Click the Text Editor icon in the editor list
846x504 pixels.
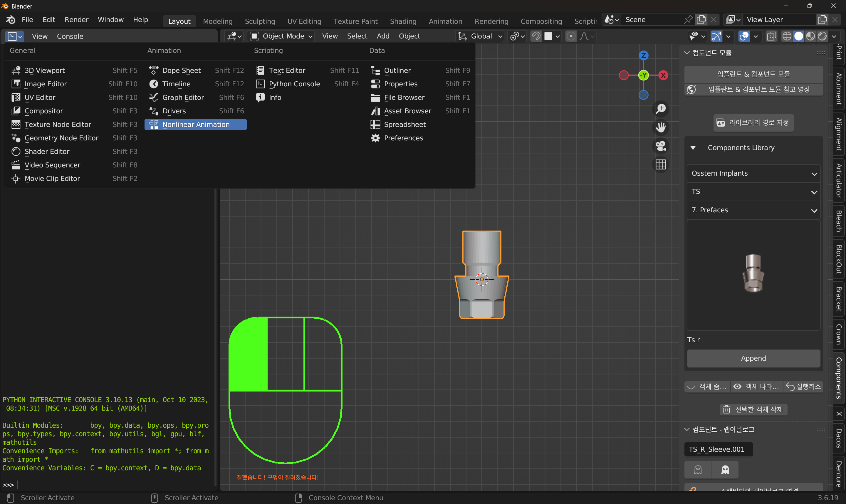(x=260, y=70)
